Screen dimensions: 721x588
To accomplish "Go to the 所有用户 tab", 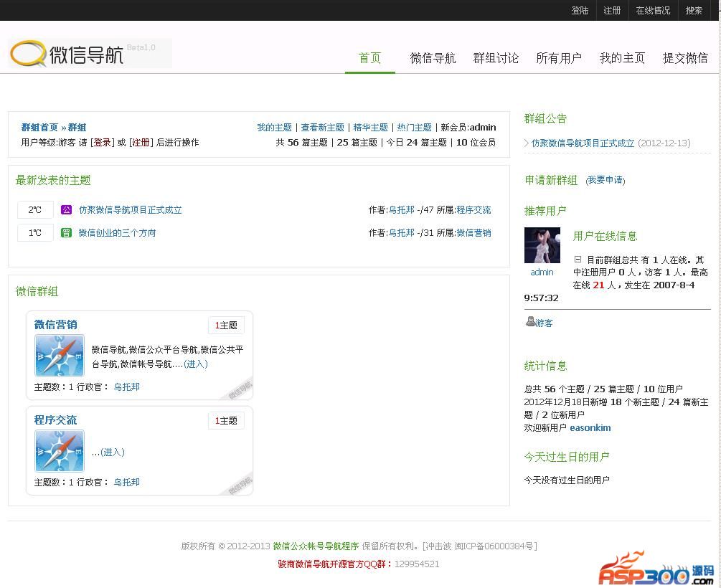I will [558, 58].
